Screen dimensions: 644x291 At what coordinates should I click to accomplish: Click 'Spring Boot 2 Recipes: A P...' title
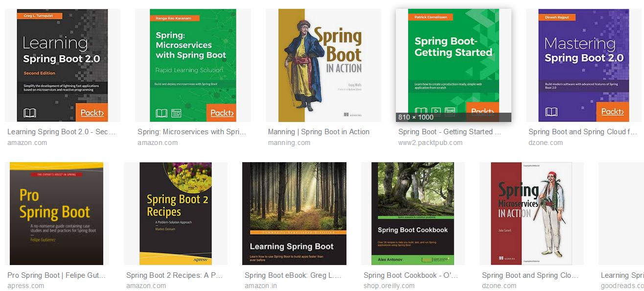[x=174, y=275]
